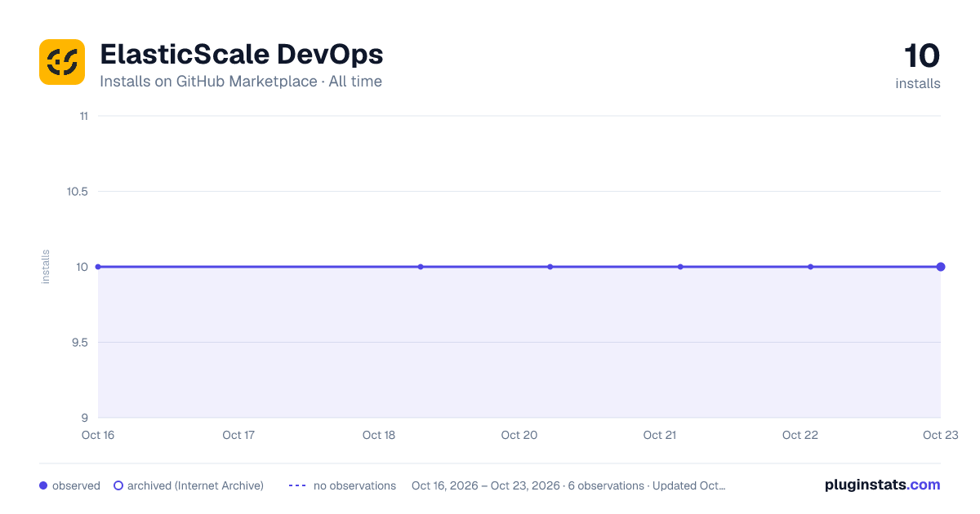Click the rotated 'installs' y-axis title
Viewport: 980px width, 514px height.
click(x=46, y=267)
